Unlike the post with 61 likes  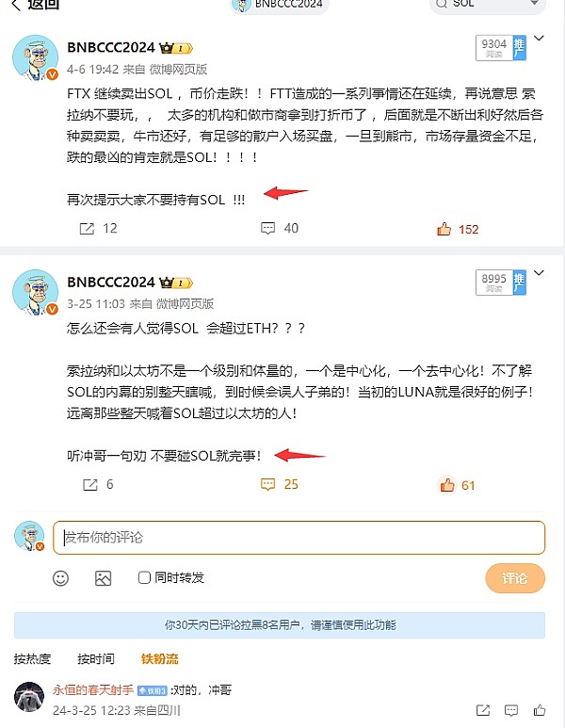tap(447, 485)
